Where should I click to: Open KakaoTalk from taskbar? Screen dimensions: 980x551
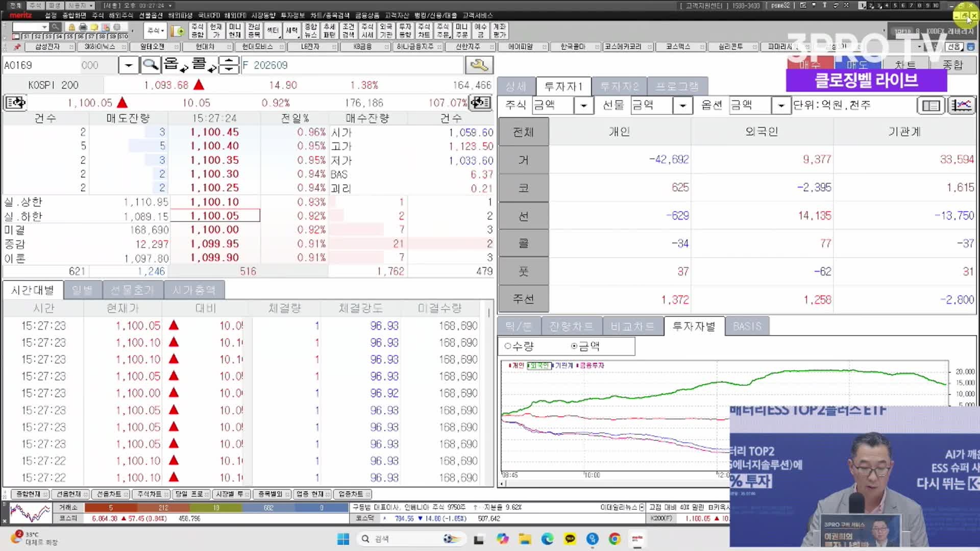click(x=570, y=539)
